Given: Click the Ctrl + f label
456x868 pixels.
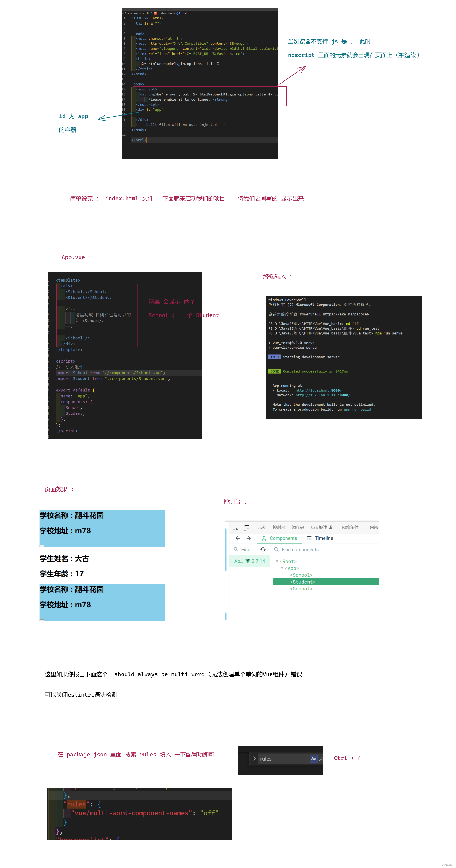Looking at the screenshot, I should pyautogui.click(x=347, y=758).
